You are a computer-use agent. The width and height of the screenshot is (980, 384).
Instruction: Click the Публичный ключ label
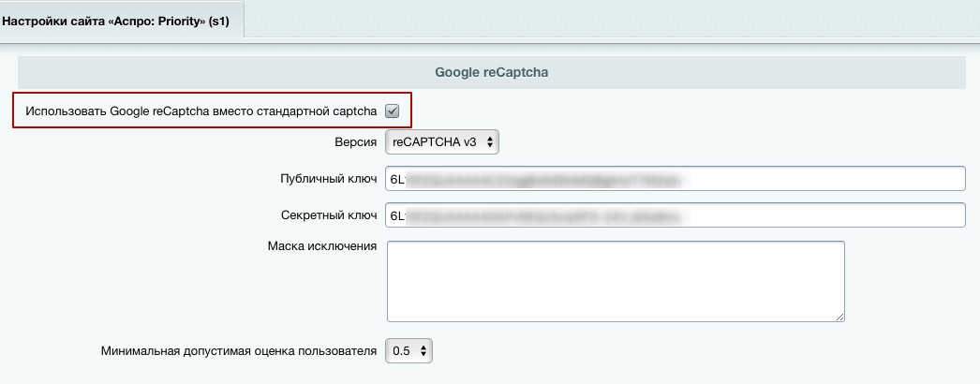click(x=329, y=179)
